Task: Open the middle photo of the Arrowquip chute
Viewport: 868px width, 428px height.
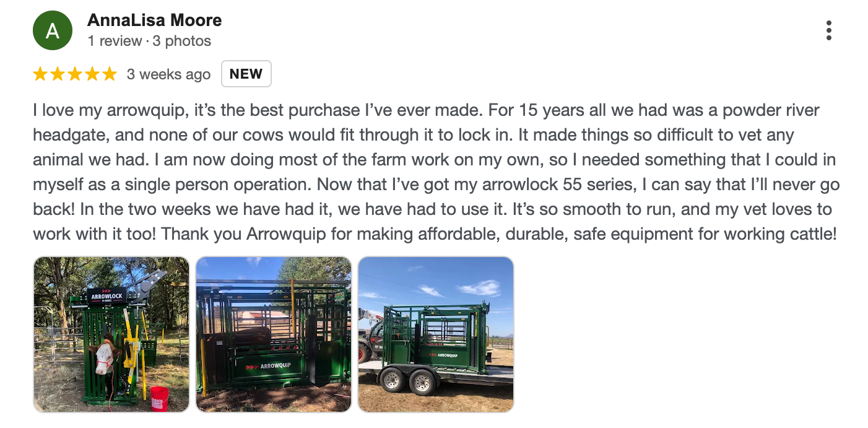Action: click(x=274, y=334)
